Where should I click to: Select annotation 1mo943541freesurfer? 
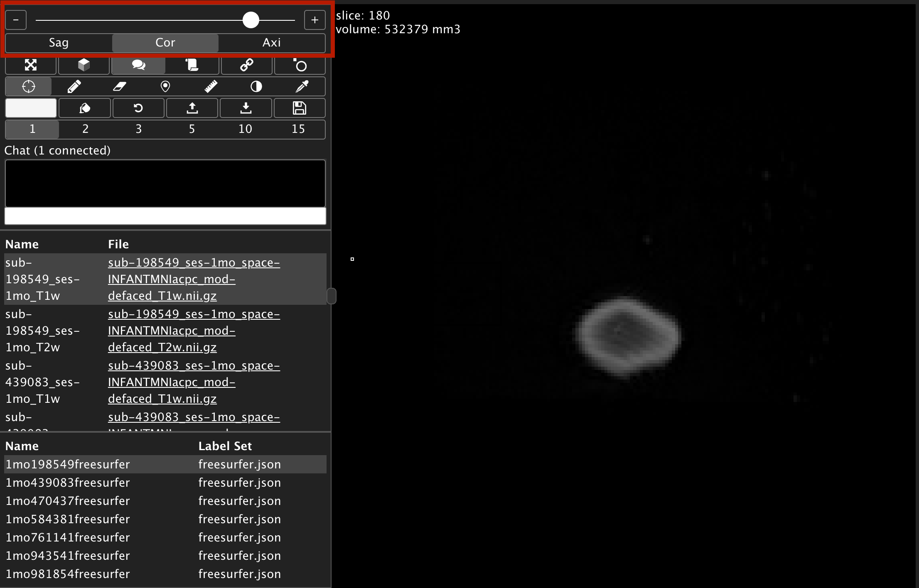[68, 556]
